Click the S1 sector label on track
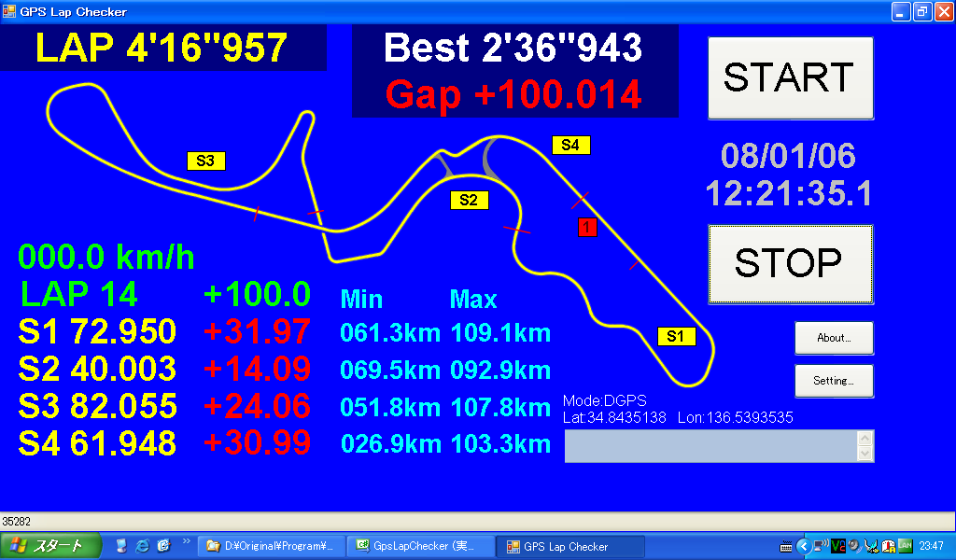This screenshot has width=956, height=560. [x=676, y=336]
